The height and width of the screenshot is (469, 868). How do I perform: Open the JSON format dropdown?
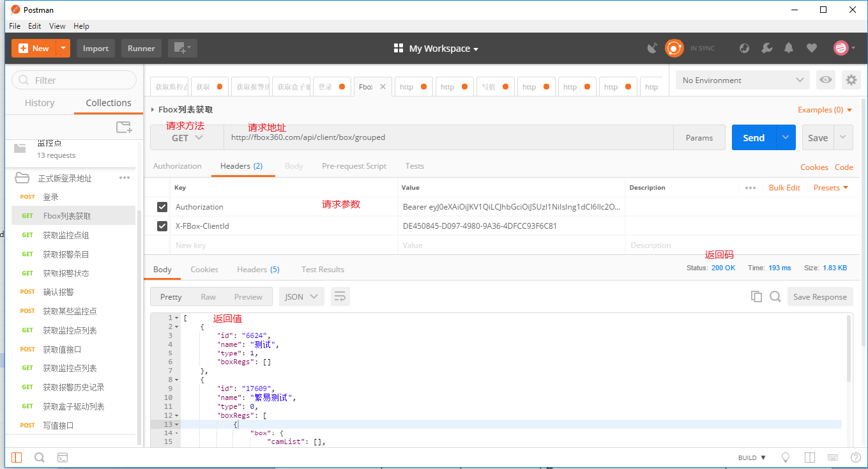pos(301,296)
